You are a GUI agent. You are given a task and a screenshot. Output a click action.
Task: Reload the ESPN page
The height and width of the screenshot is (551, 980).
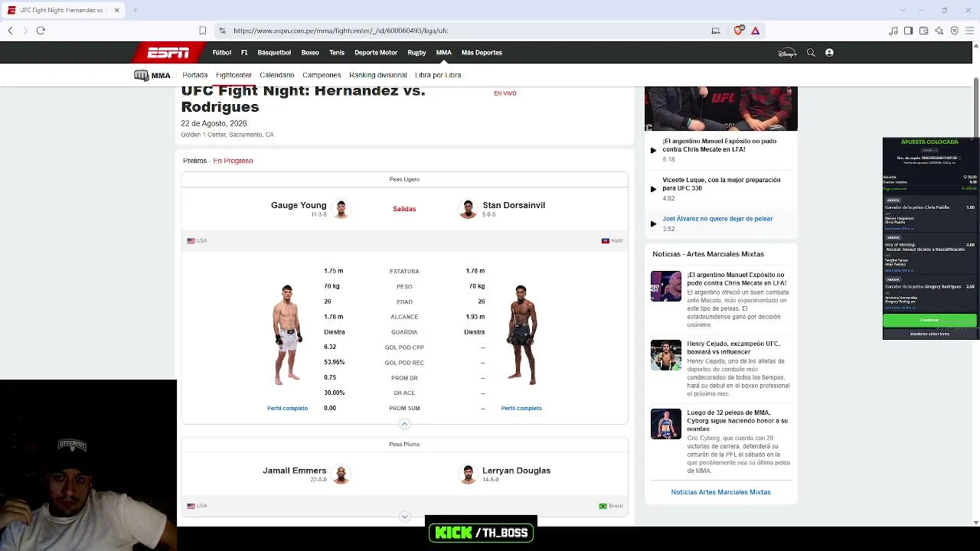41,31
